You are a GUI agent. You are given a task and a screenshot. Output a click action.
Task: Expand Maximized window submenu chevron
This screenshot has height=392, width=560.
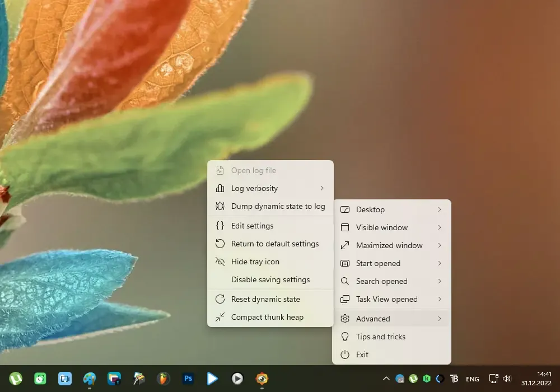point(439,245)
